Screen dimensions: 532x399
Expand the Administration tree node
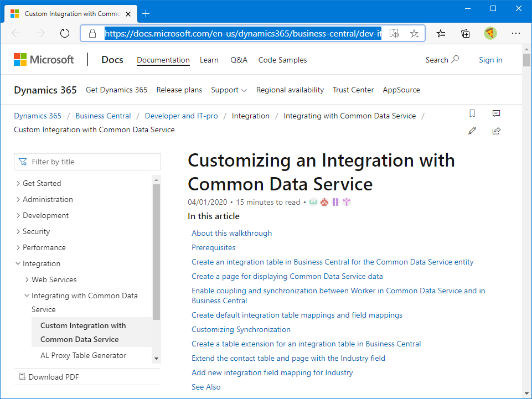click(x=18, y=199)
